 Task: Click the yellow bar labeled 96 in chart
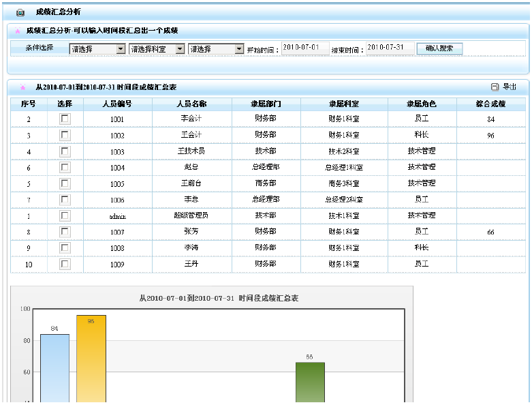(x=91, y=359)
